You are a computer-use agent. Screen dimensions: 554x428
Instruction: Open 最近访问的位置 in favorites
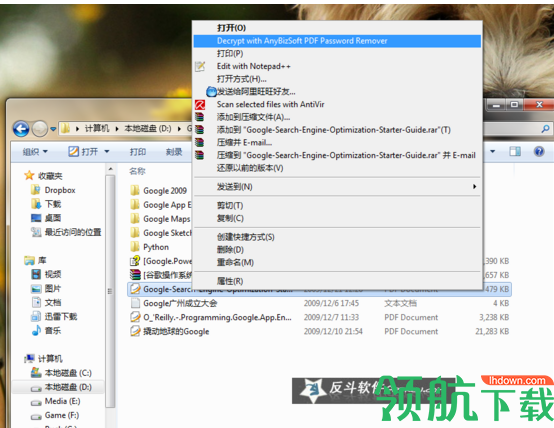point(66,232)
